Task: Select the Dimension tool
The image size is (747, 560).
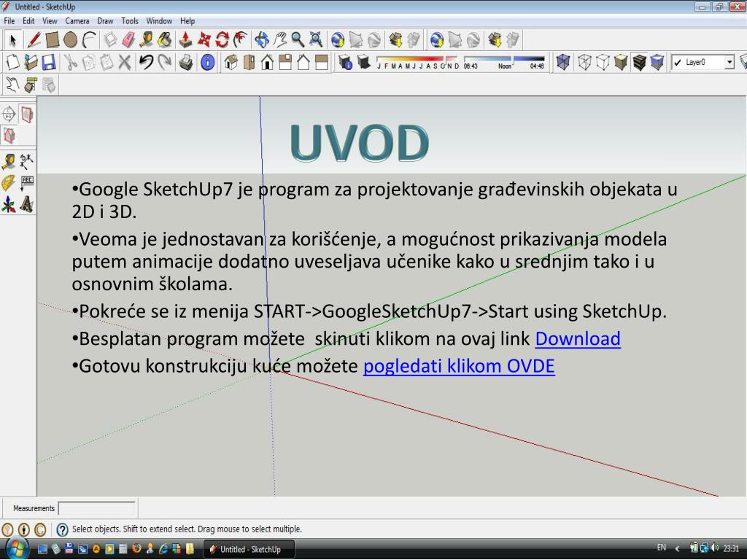Action: pos(27,161)
